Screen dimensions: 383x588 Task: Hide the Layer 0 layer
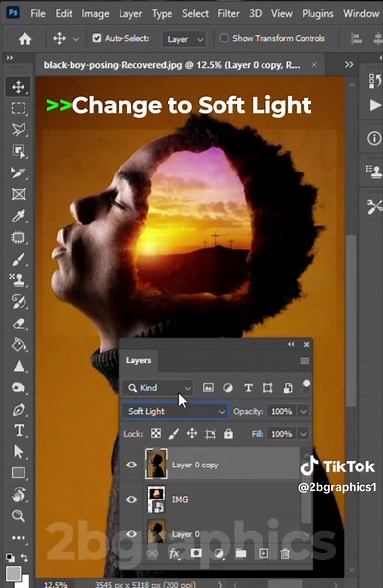pyautogui.click(x=131, y=534)
